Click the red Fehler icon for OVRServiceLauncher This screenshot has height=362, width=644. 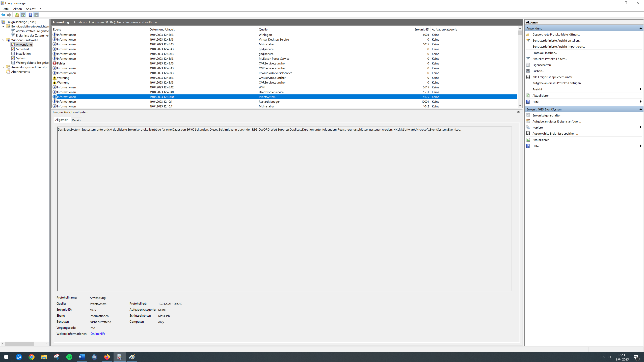click(55, 64)
